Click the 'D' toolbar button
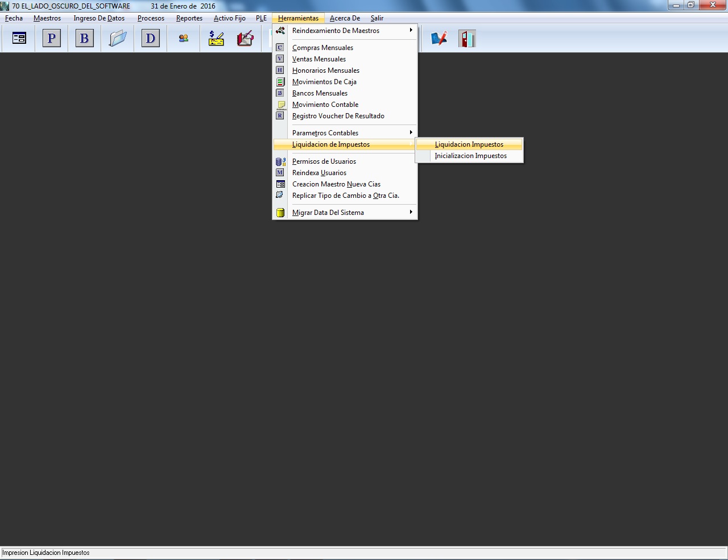Image resolution: width=728 pixels, height=560 pixels. tap(150, 39)
